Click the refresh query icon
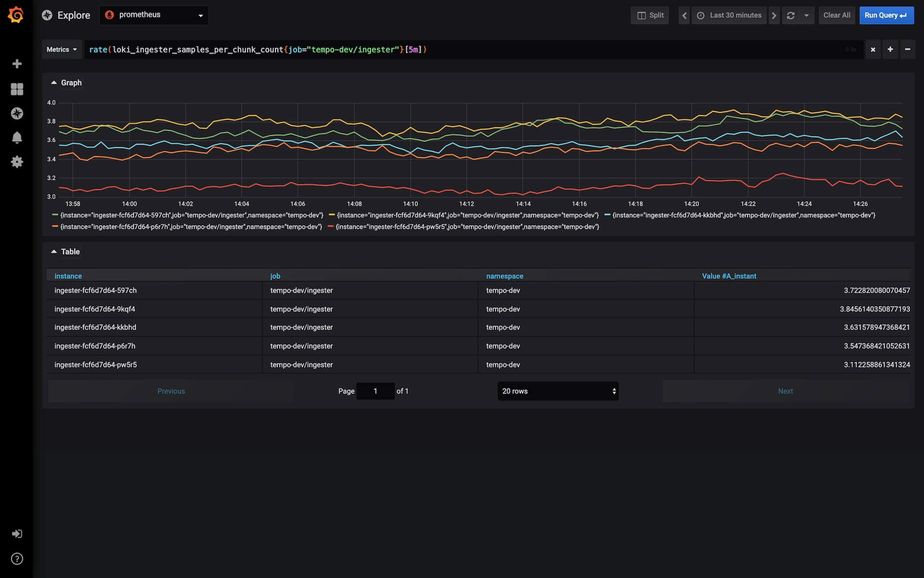924x578 pixels. pyautogui.click(x=791, y=15)
